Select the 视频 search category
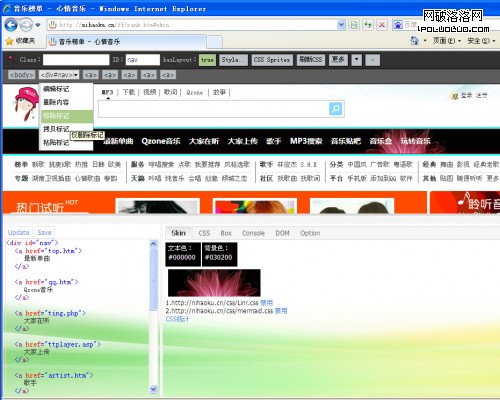 point(149,92)
